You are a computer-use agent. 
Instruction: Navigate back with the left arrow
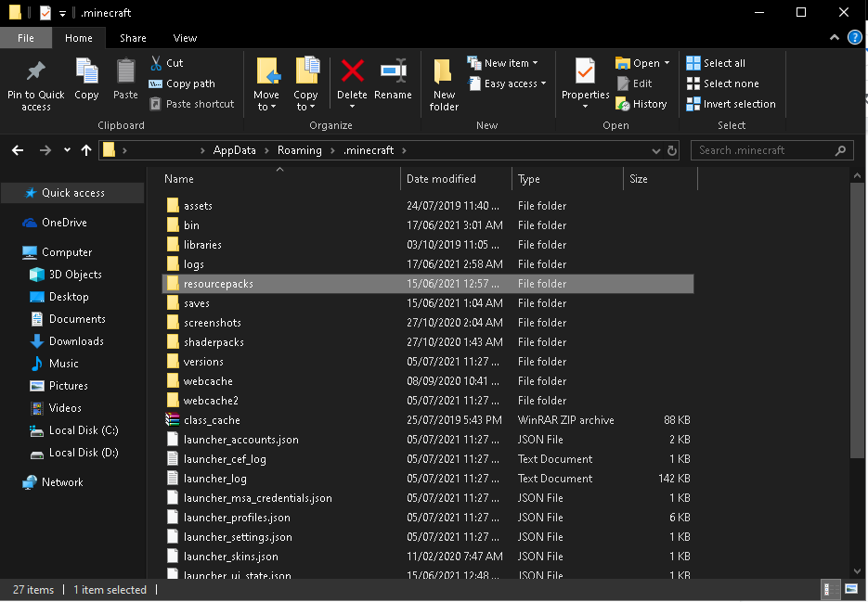[x=18, y=150]
